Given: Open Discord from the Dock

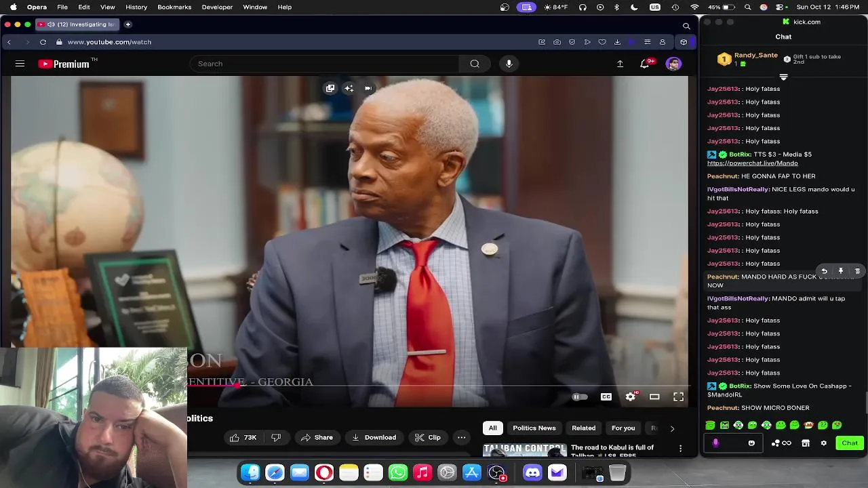Looking at the screenshot, I should tap(533, 472).
